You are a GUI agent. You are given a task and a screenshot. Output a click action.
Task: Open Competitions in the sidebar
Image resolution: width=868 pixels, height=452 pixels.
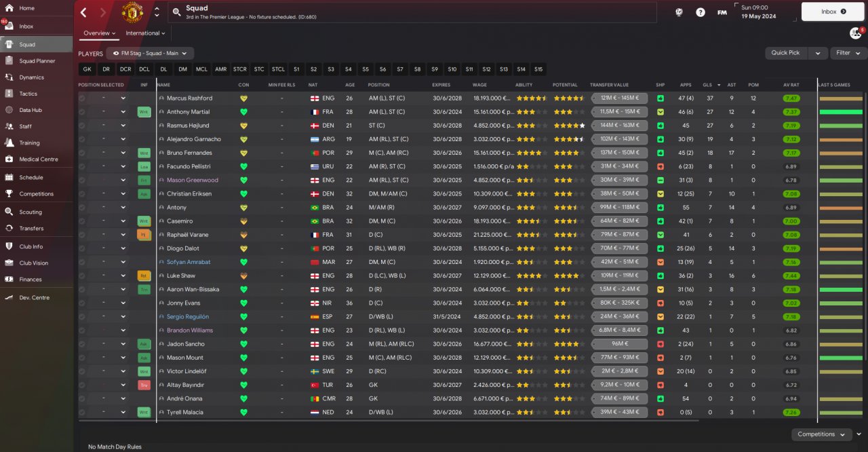[35, 193]
